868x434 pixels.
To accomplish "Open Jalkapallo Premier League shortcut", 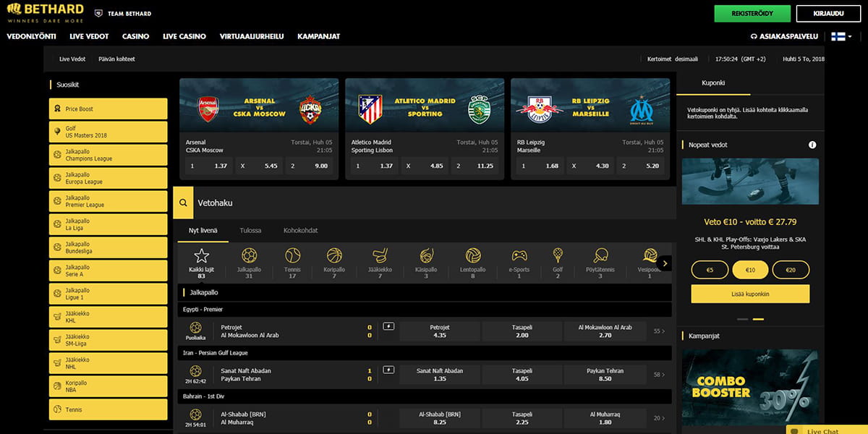I will [x=108, y=201].
